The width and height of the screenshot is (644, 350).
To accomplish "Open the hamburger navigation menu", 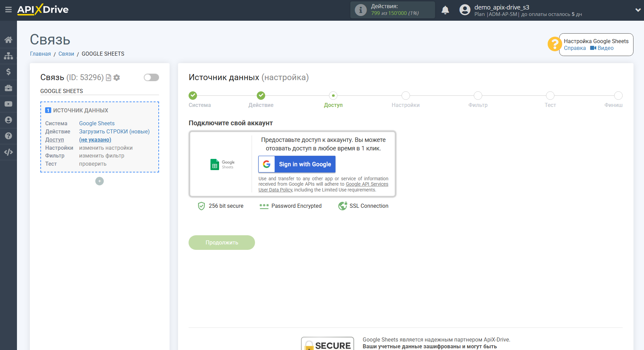I will tap(8, 10).
